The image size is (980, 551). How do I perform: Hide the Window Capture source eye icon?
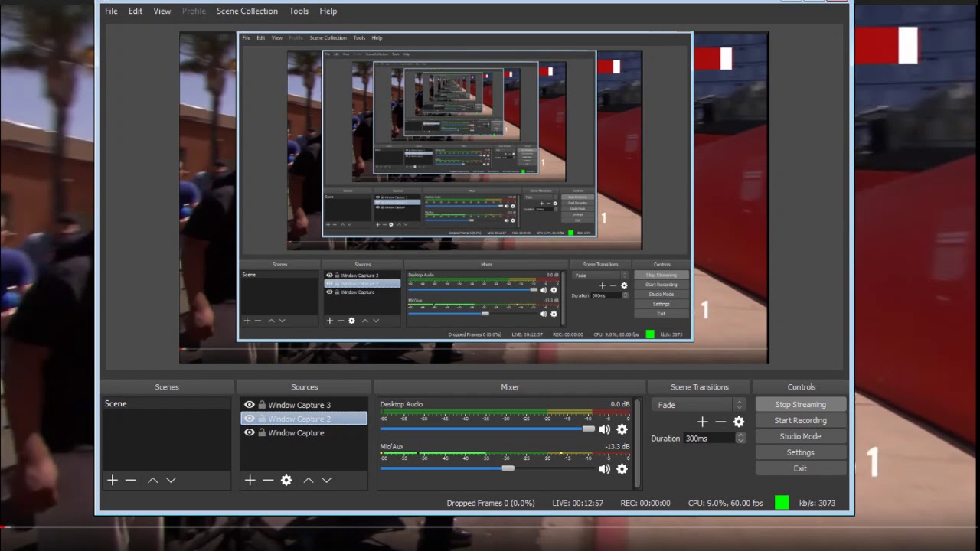pos(249,432)
